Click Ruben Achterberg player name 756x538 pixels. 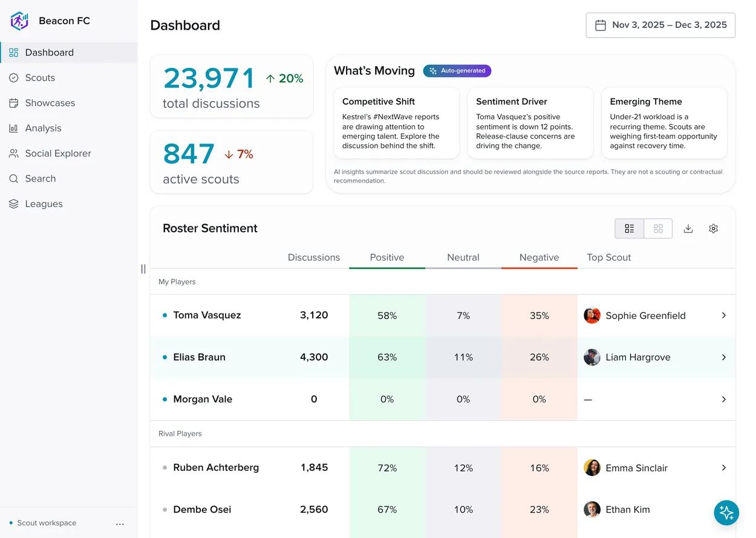click(216, 468)
